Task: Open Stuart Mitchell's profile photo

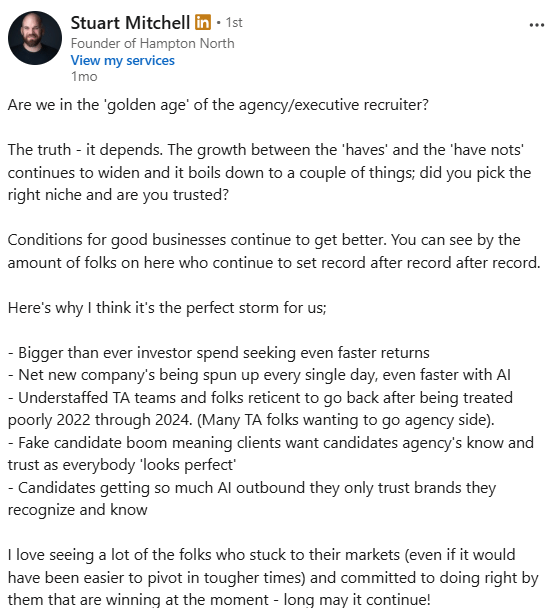Action: pos(35,38)
